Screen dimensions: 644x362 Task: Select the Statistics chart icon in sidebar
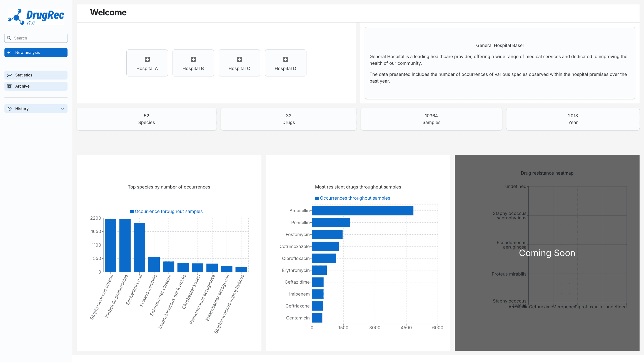[x=10, y=75]
